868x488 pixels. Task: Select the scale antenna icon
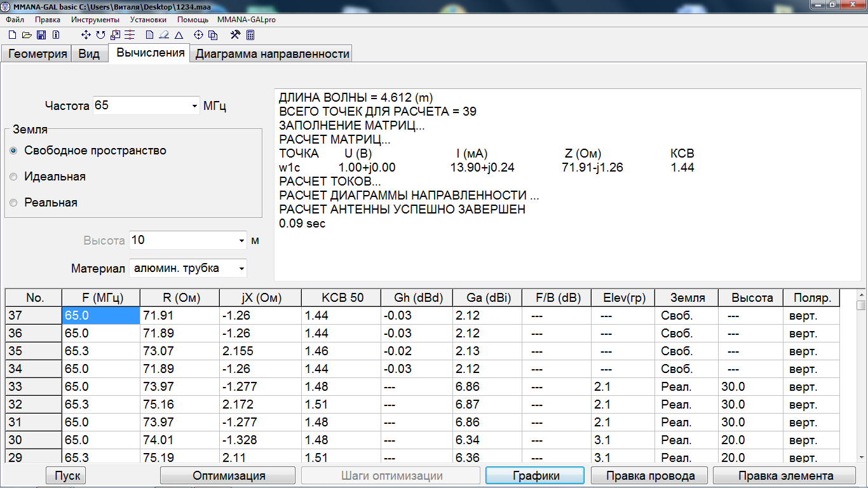click(x=115, y=35)
